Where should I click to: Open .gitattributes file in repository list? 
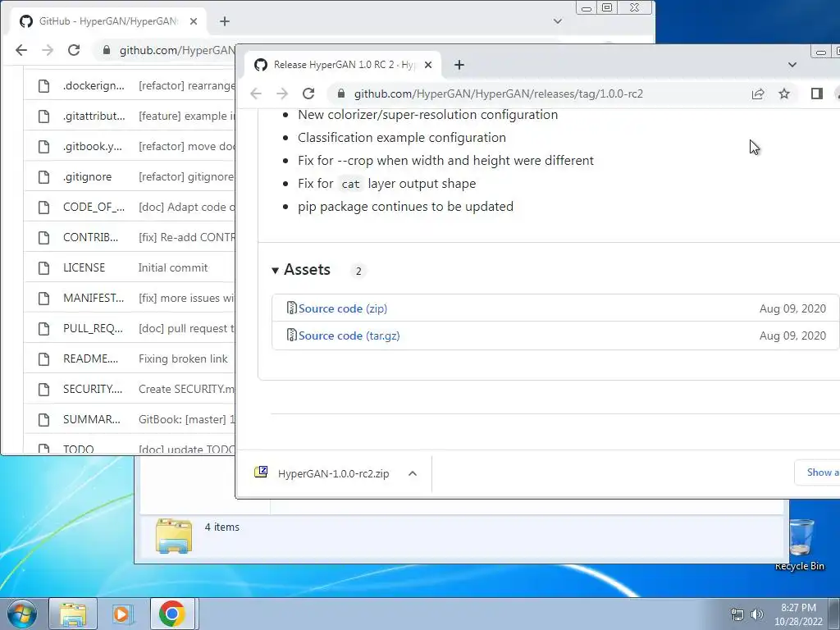pyautogui.click(x=94, y=116)
